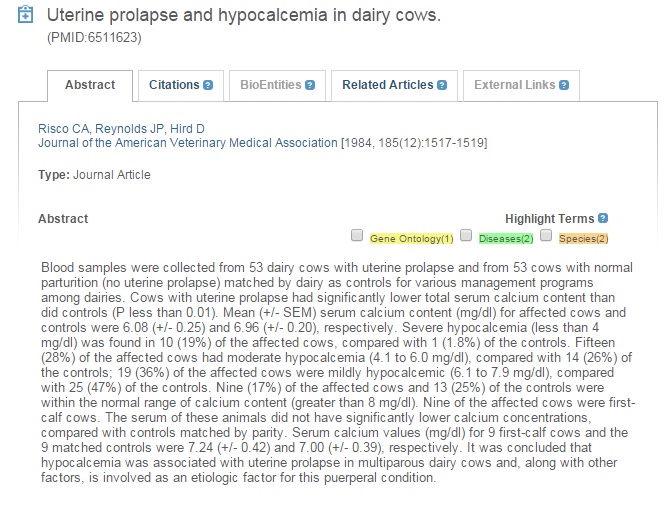Open the Related Articles tab
The height and width of the screenshot is (517, 669).
[387, 85]
